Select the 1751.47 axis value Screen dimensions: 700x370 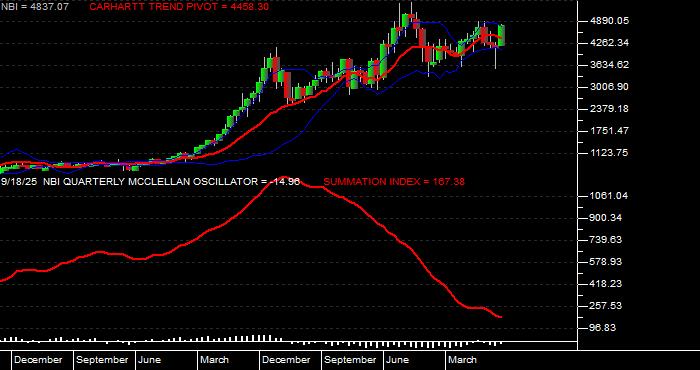610,131
